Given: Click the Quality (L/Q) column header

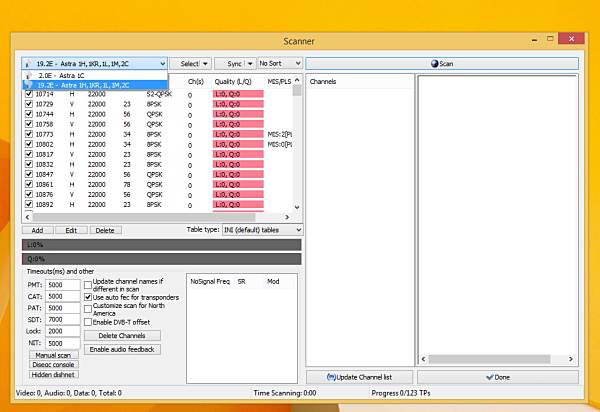Looking at the screenshot, I should (x=233, y=81).
